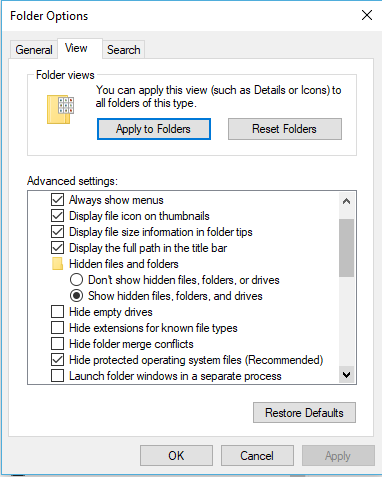Close the Folder Options dialog
Viewport: 382px width, 477px height.
point(367,15)
